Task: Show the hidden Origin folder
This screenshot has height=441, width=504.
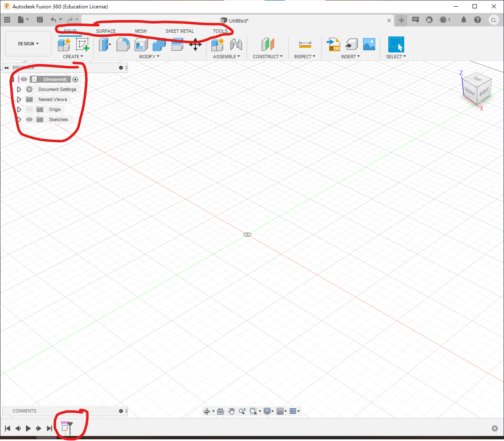Action: (x=29, y=109)
